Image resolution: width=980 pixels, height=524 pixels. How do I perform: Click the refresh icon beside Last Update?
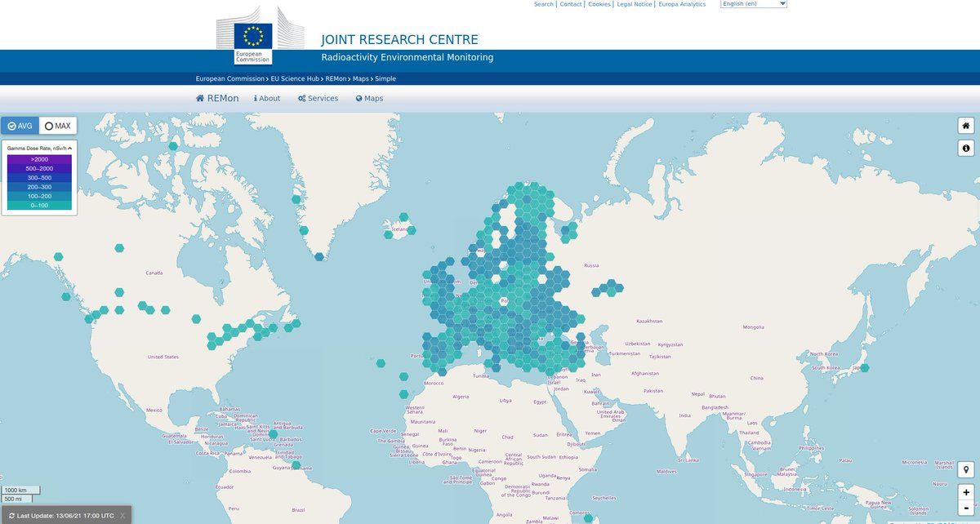[11, 516]
